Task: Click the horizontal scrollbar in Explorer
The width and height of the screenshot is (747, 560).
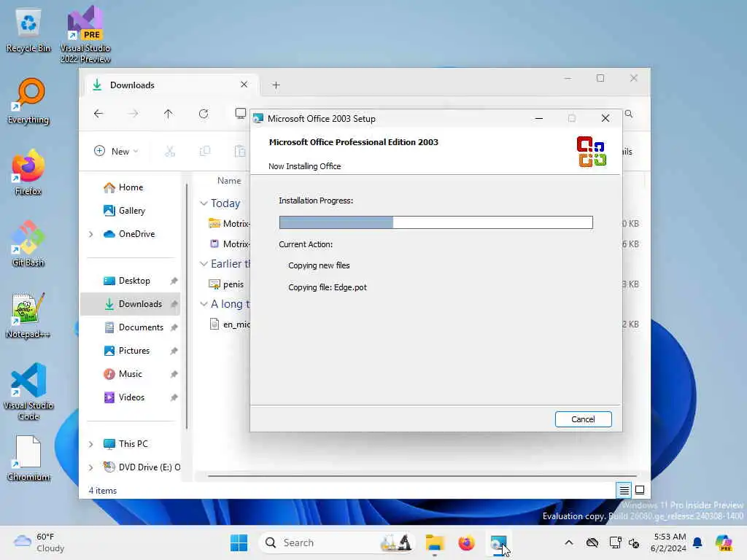Action: [422, 475]
